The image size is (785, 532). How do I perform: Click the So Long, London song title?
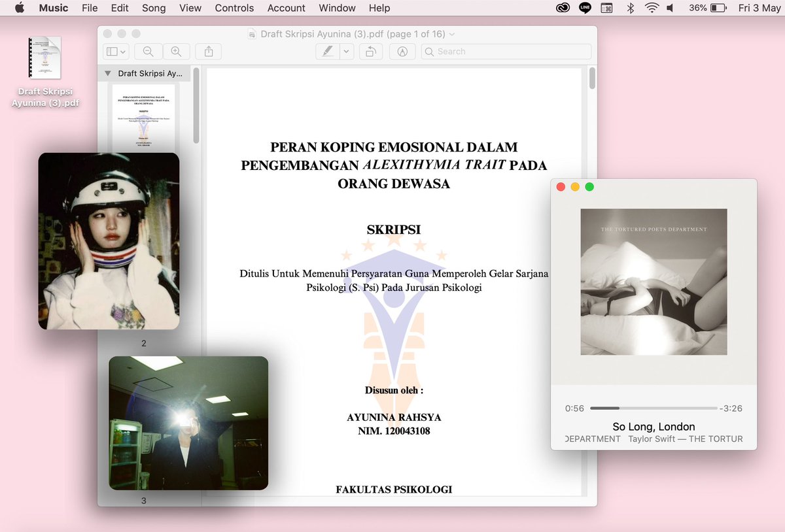click(654, 426)
